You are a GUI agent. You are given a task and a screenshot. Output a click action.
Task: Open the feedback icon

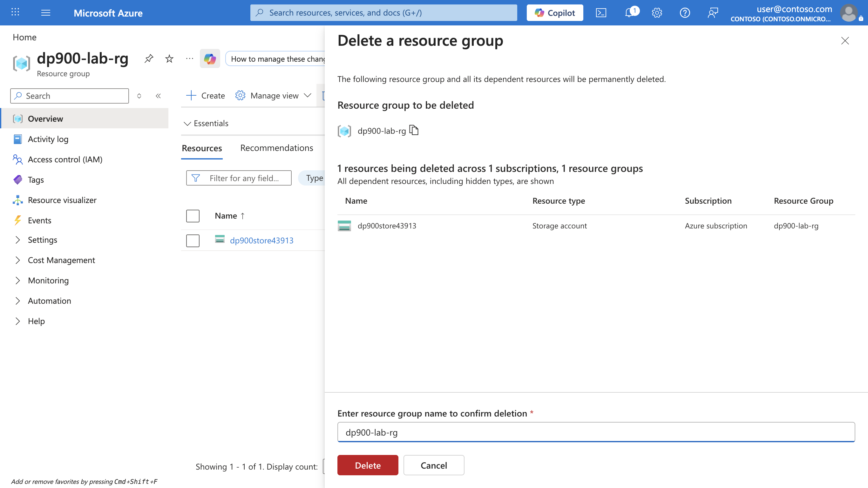[713, 13]
